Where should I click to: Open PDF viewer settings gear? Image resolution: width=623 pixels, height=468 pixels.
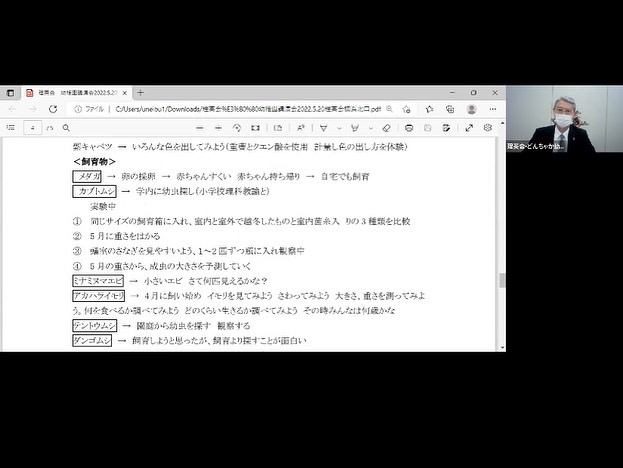coord(488,128)
